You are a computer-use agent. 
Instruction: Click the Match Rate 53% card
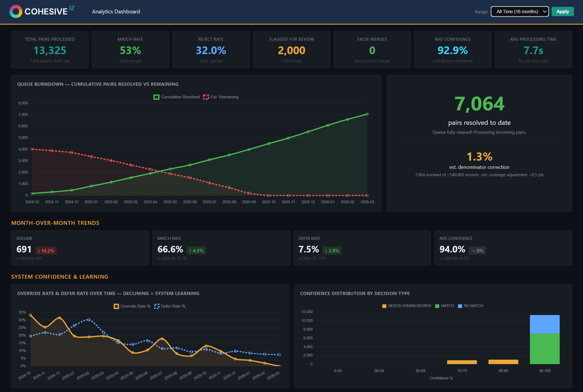(130, 50)
